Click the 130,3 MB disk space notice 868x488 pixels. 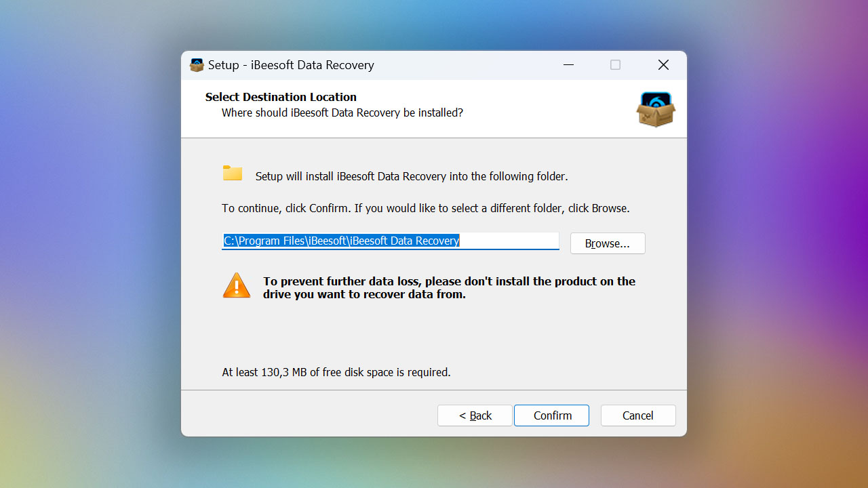click(x=336, y=372)
